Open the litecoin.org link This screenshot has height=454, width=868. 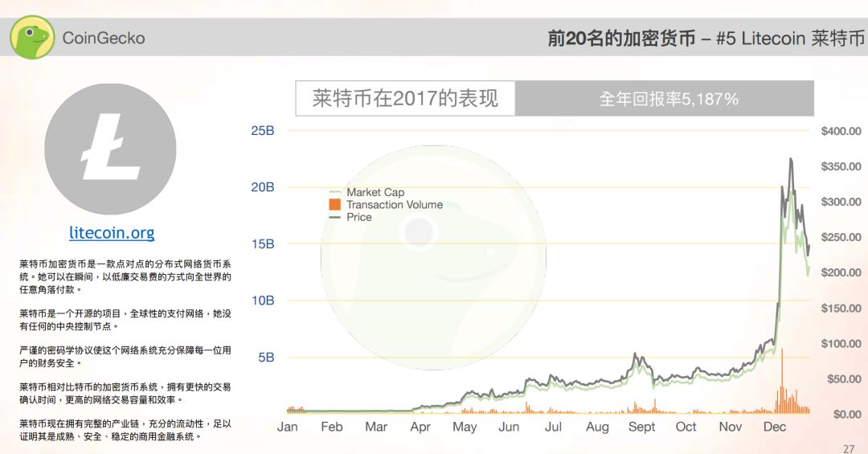[x=112, y=232]
